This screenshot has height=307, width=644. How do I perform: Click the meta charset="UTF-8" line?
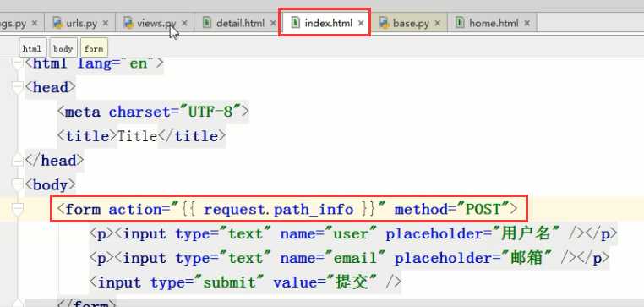pos(153,112)
